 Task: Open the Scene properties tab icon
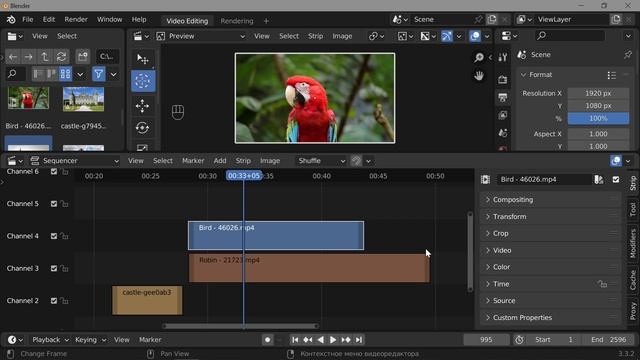tap(502, 133)
